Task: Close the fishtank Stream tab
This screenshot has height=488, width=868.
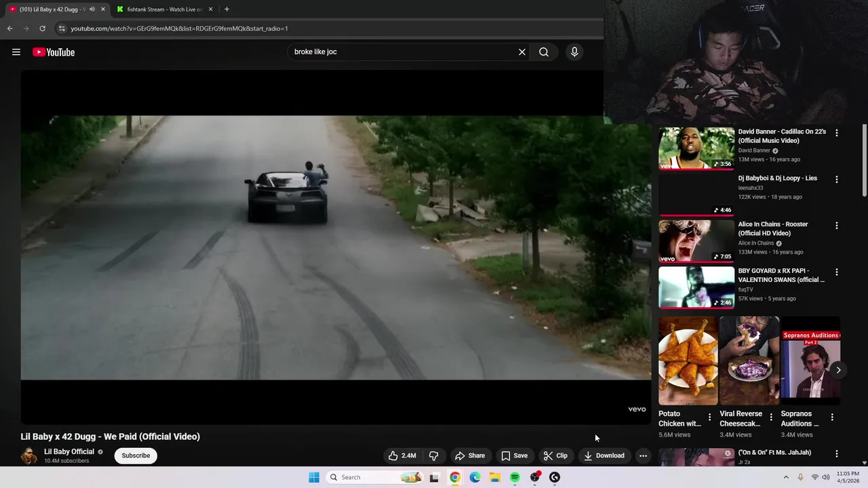Action: pos(210,9)
